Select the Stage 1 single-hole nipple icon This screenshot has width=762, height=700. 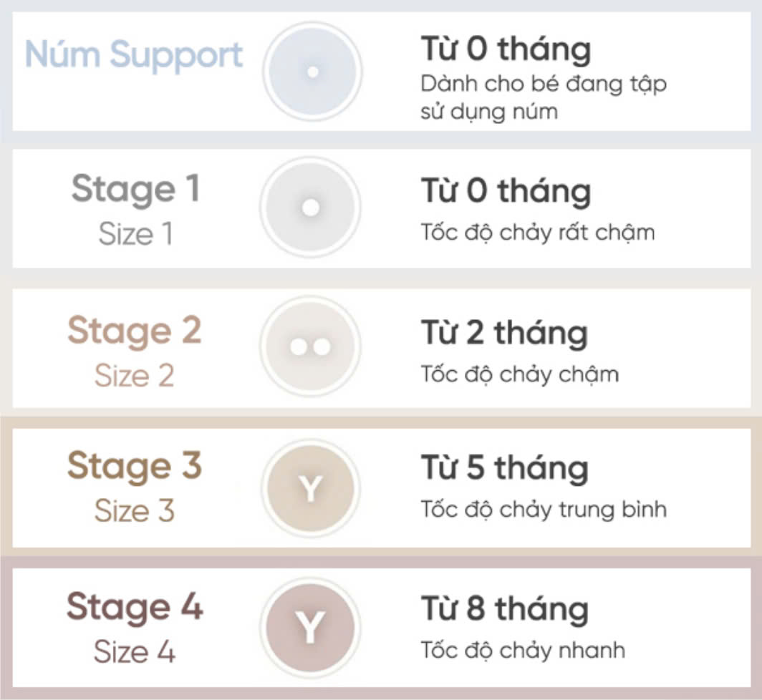[x=311, y=208]
